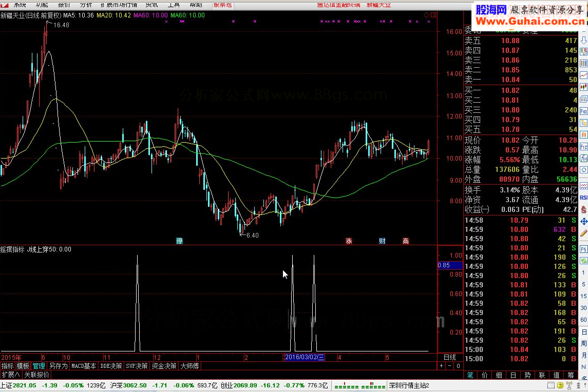Switch to daily 日 period in sidebar
The image size is (588, 392).
pos(584,332)
